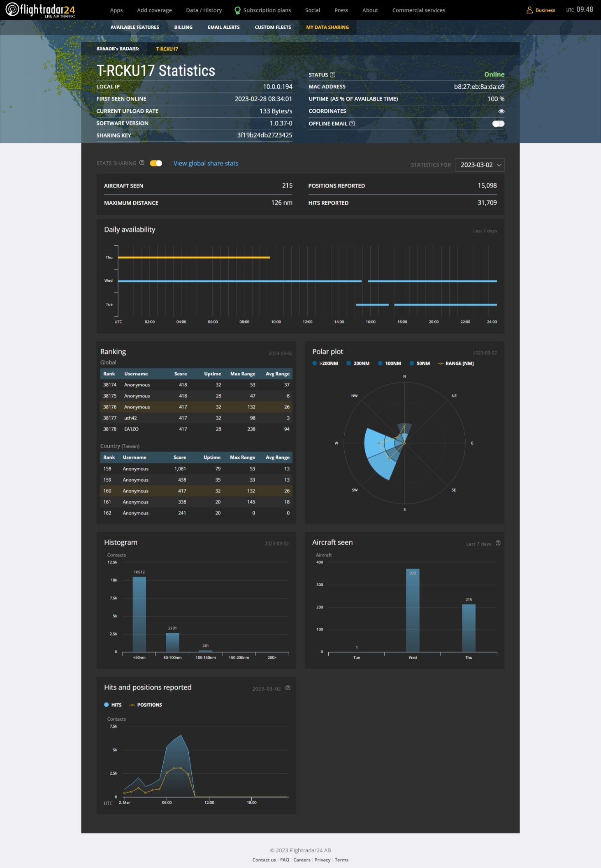The height and width of the screenshot is (868, 601).
Task: Click the Thu aircraft seen bar
Action: [x=469, y=628]
